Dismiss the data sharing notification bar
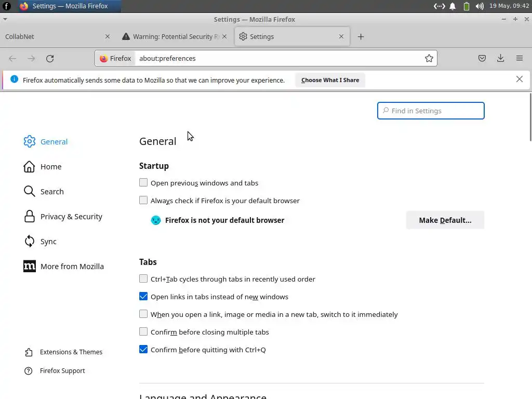This screenshot has height=399, width=532. click(x=519, y=79)
